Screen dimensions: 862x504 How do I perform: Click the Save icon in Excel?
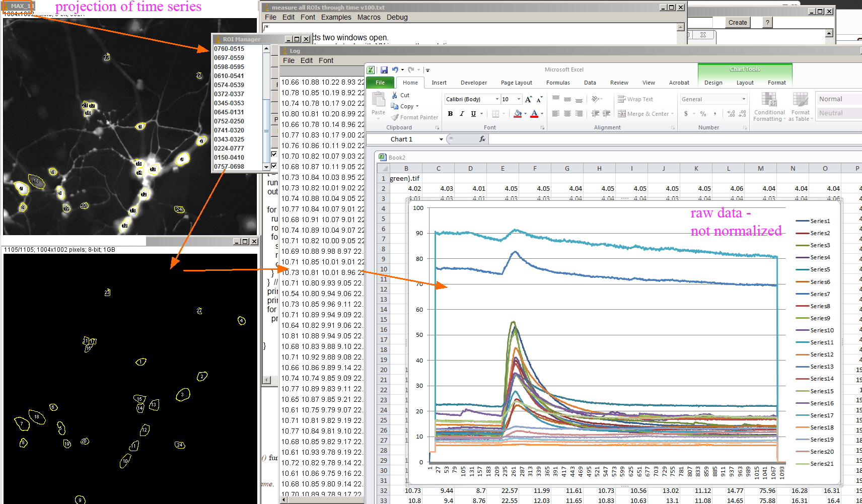tap(384, 70)
